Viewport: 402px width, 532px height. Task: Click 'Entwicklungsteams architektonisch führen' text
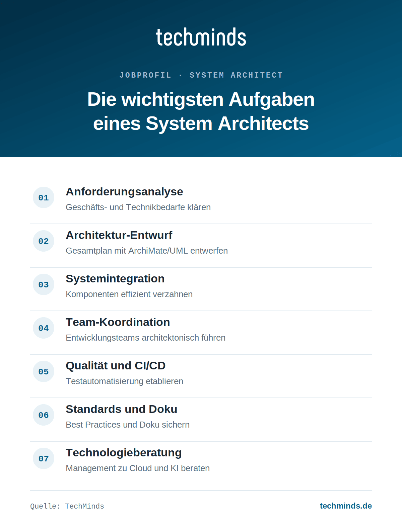[x=145, y=338]
